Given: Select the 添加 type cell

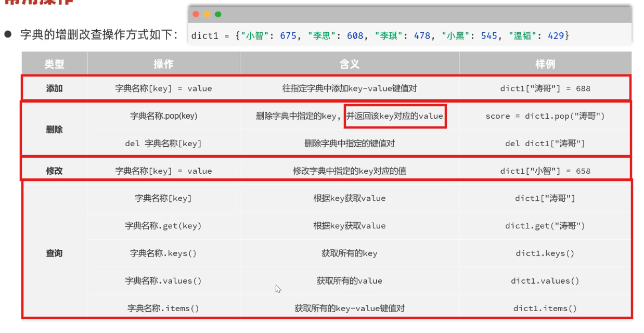Looking at the screenshot, I should pos(54,88).
